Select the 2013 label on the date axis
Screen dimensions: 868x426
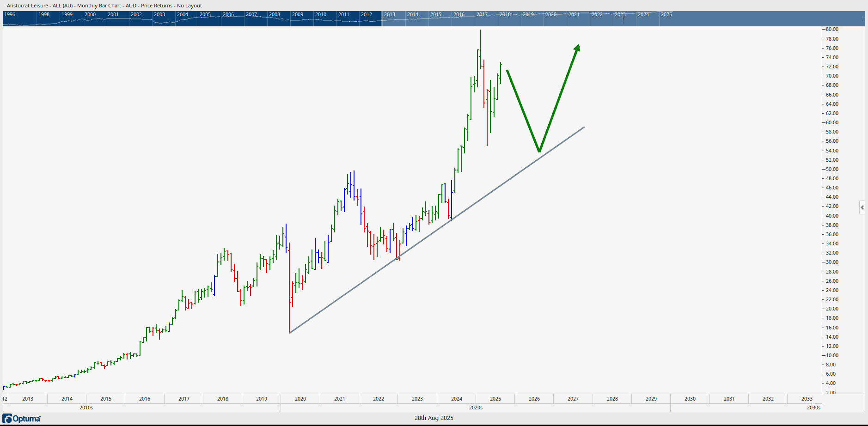(x=28, y=399)
